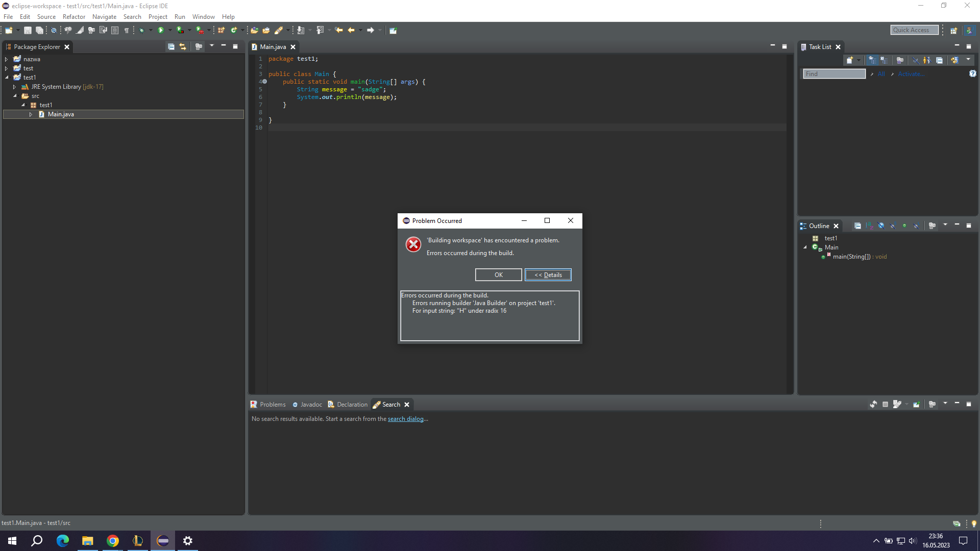
Task: Toggle Link with Editor in Package Explorer
Action: pos(183,46)
